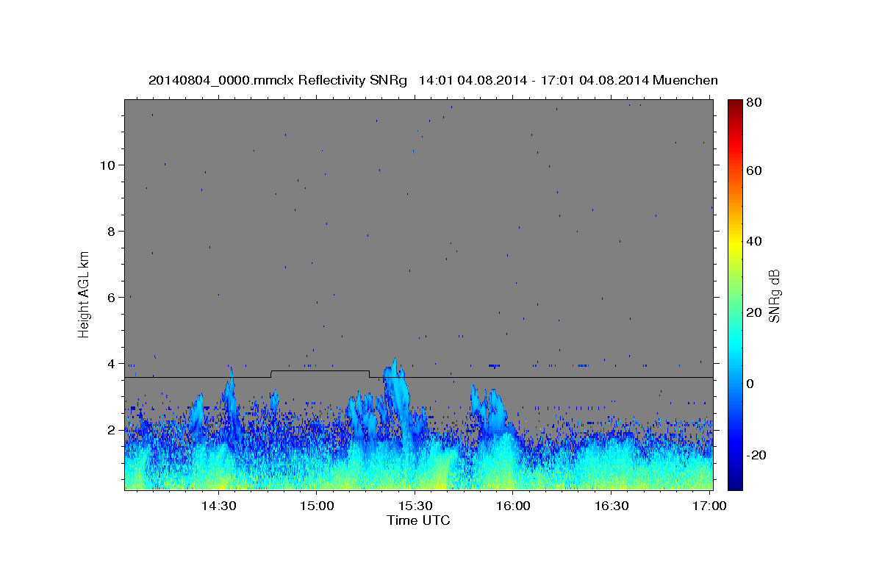Click the height tick label 4
The image size is (882, 588).
112,364
